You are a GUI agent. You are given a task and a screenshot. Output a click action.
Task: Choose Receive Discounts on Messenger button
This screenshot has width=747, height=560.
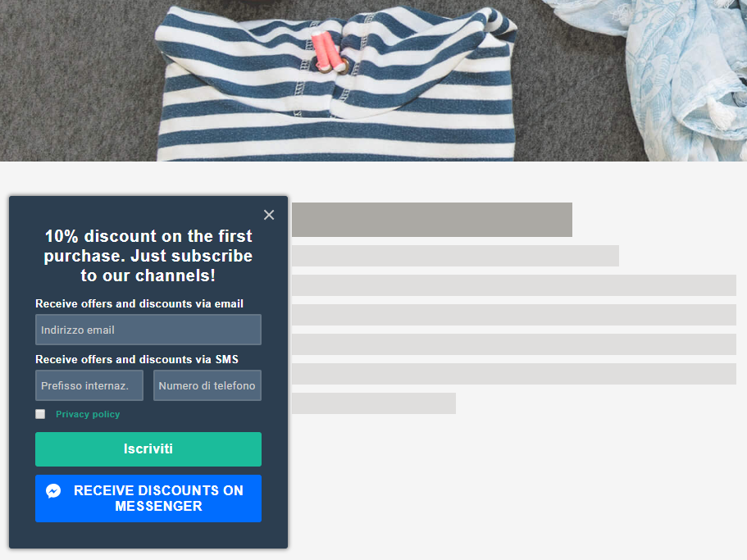(148, 498)
